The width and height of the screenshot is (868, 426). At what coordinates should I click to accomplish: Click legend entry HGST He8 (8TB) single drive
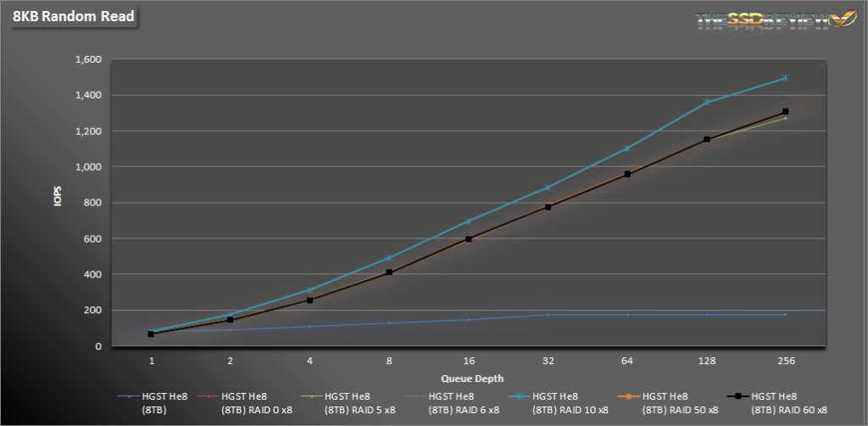(153, 403)
